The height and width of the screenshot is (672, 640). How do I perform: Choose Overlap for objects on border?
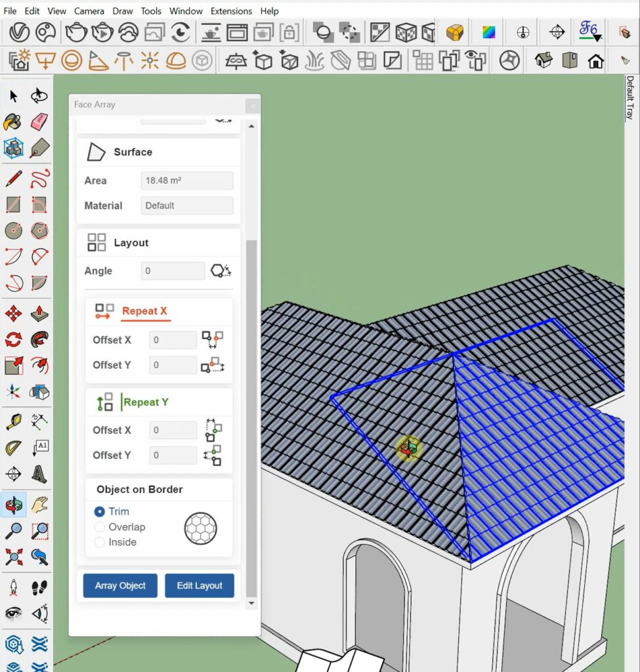click(x=100, y=527)
